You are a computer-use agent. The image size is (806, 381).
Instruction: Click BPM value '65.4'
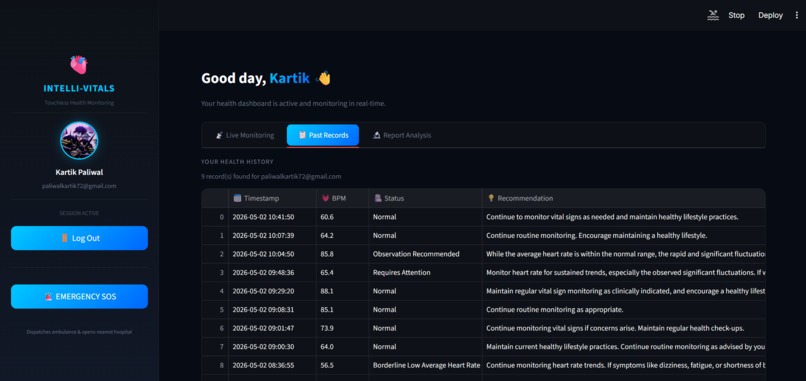coord(327,273)
